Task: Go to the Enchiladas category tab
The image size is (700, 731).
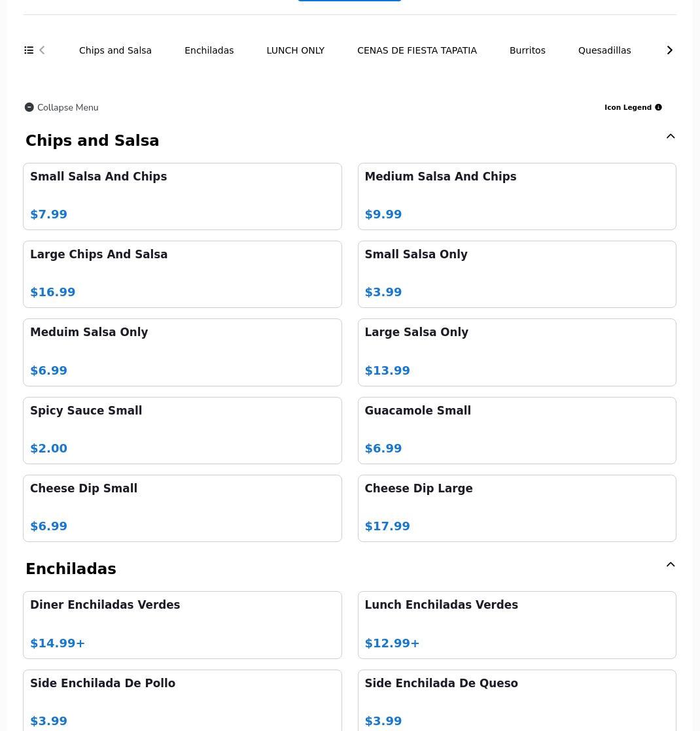Action: [x=209, y=50]
